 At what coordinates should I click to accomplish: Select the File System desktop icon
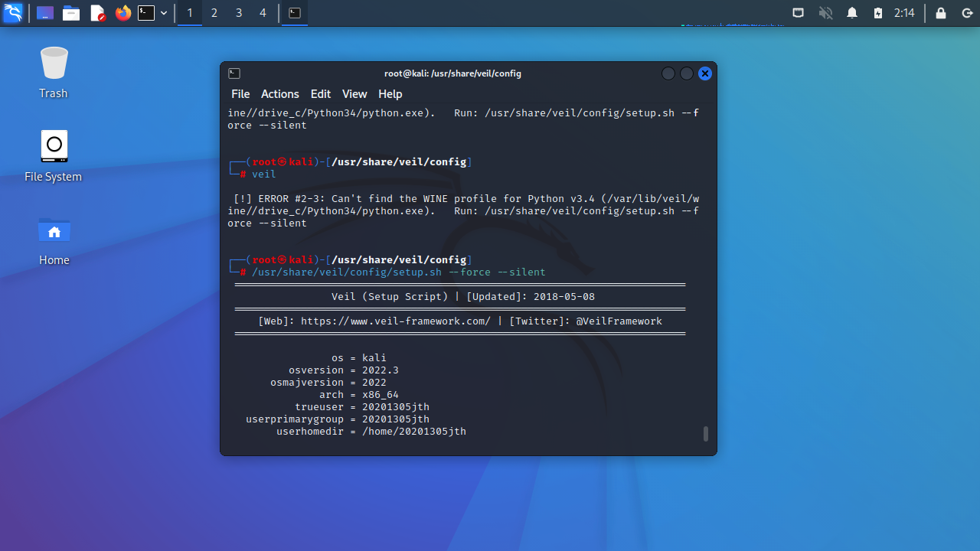[x=54, y=156]
